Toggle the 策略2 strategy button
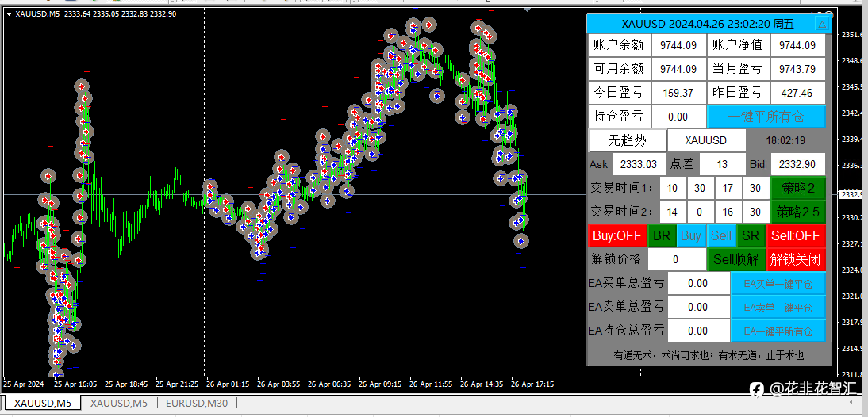This screenshot has width=868, height=417. (x=797, y=188)
